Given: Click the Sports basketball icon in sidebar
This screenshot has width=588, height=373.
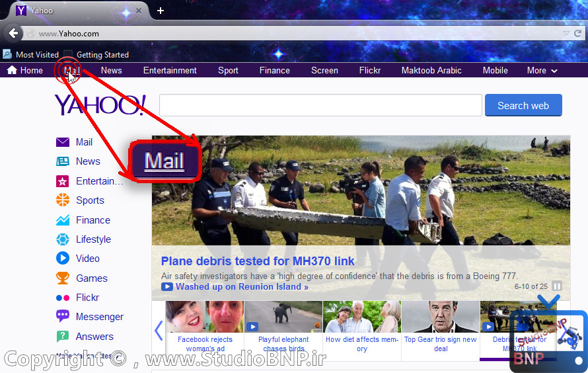Looking at the screenshot, I should tap(63, 200).
